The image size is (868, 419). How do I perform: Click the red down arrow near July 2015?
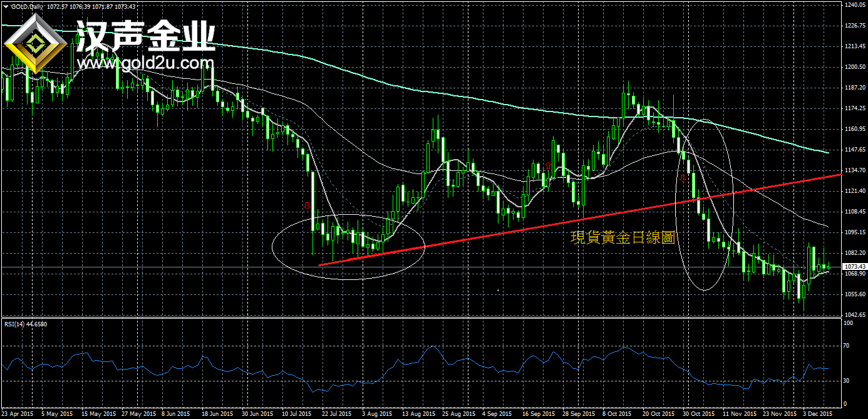coord(307,205)
